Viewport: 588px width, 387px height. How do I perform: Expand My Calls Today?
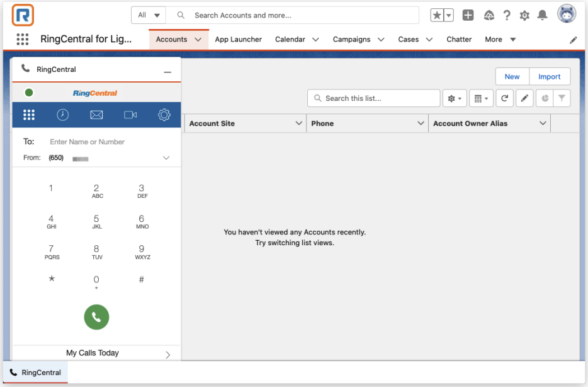pos(96,353)
